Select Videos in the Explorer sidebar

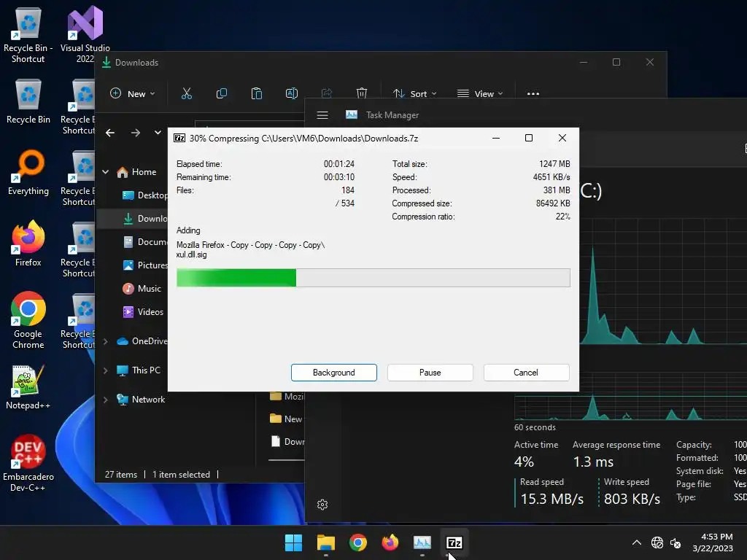[x=143, y=312]
